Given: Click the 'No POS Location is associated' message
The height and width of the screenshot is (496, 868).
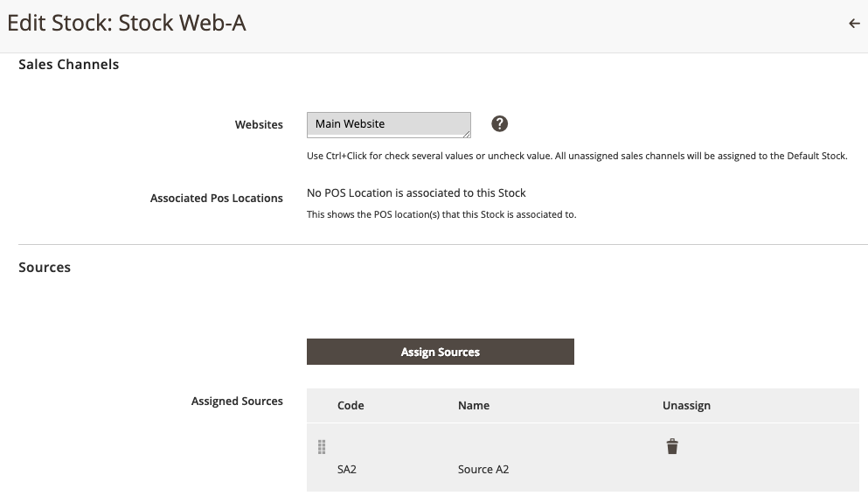Looking at the screenshot, I should point(416,192).
